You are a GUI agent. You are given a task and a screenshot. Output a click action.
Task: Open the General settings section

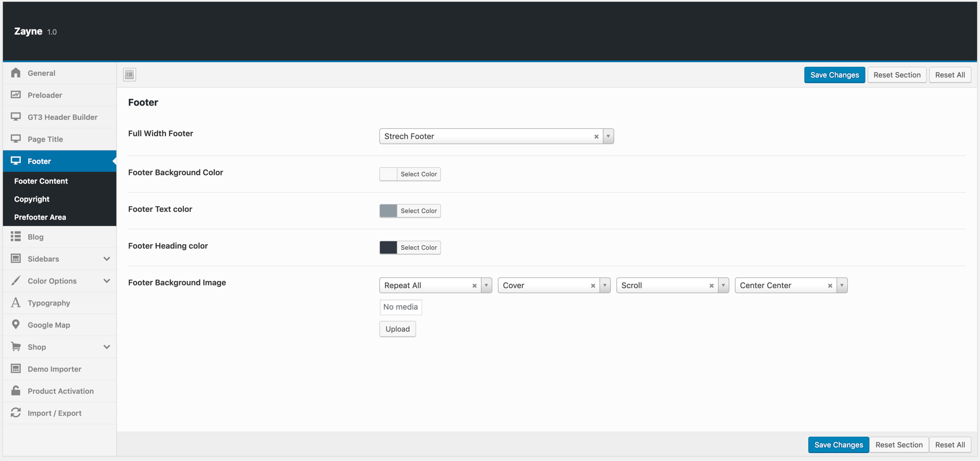pyautogui.click(x=59, y=73)
